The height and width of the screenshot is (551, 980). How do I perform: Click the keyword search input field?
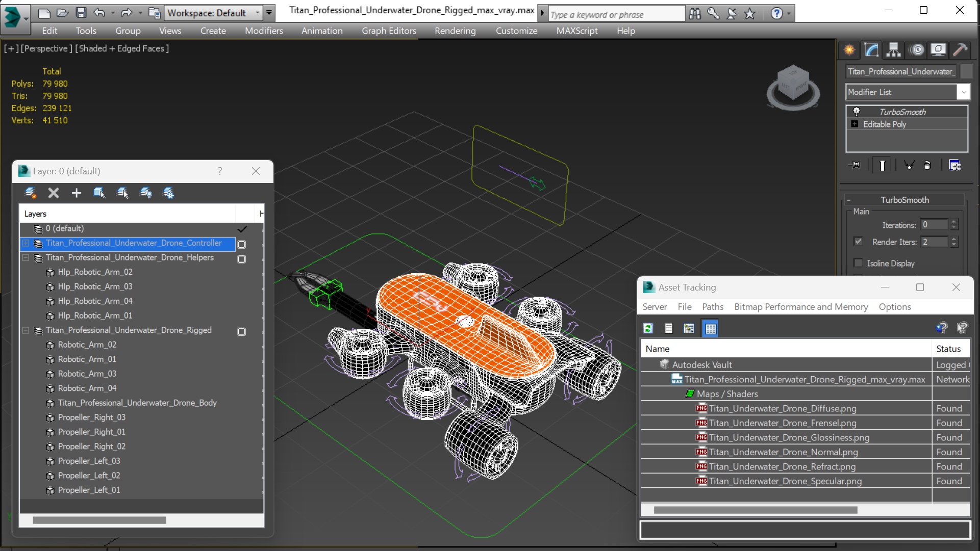click(616, 14)
